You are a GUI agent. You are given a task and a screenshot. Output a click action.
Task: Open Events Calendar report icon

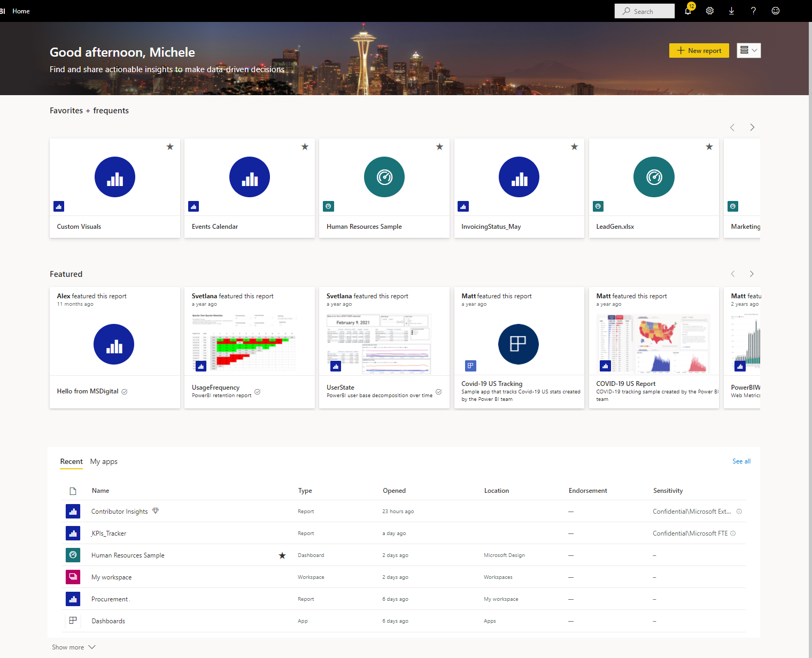(250, 177)
